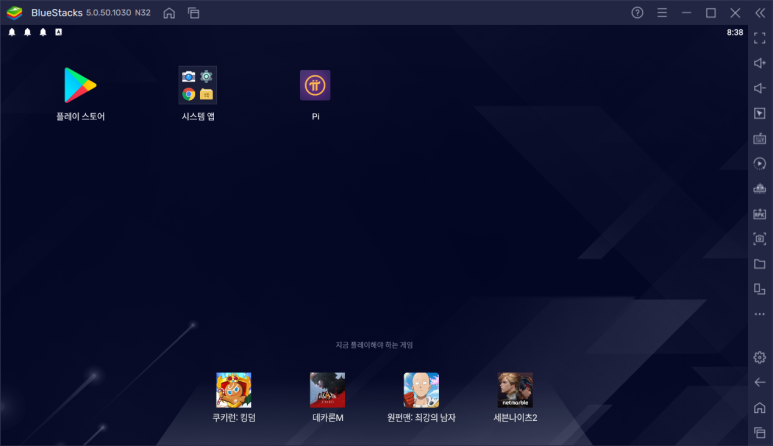Show more sidebar options
This screenshot has width=773, height=446.
pos(760,314)
